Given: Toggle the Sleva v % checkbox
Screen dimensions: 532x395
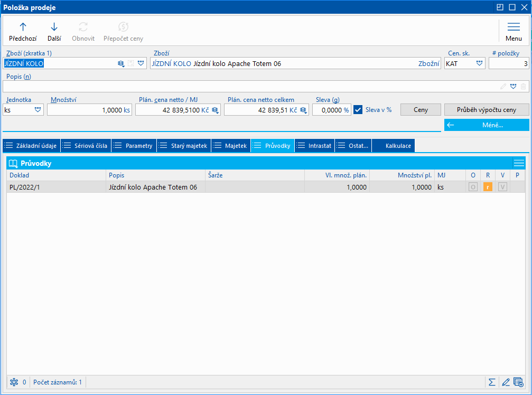Looking at the screenshot, I should (358, 110).
